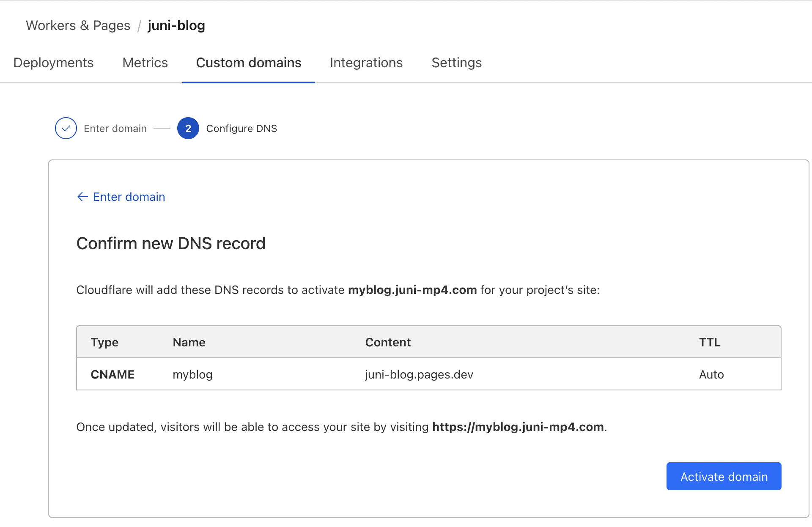Click the Auto TTL value
The image size is (812, 527).
[711, 374]
